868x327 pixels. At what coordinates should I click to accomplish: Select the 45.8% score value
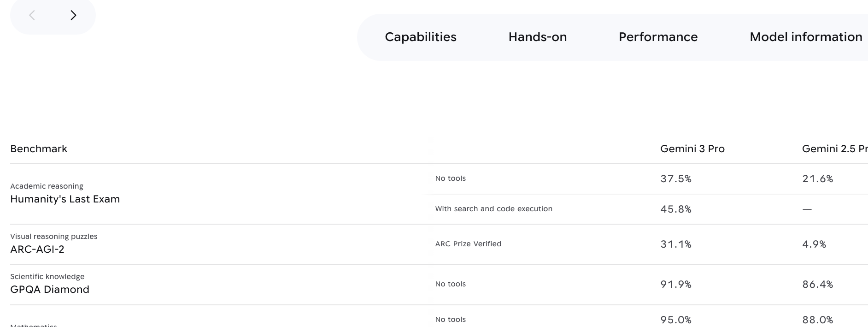click(x=676, y=209)
